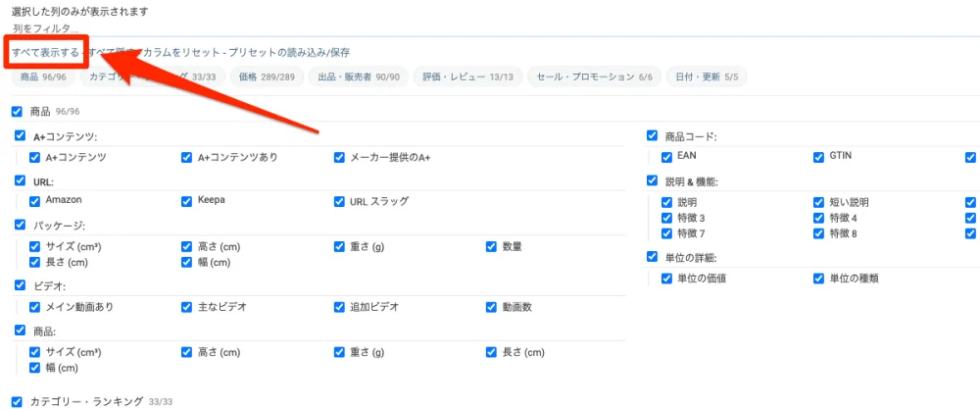The width and height of the screenshot is (980, 409).
Task: Click the すべて表示する link
Action: coord(45,53)
